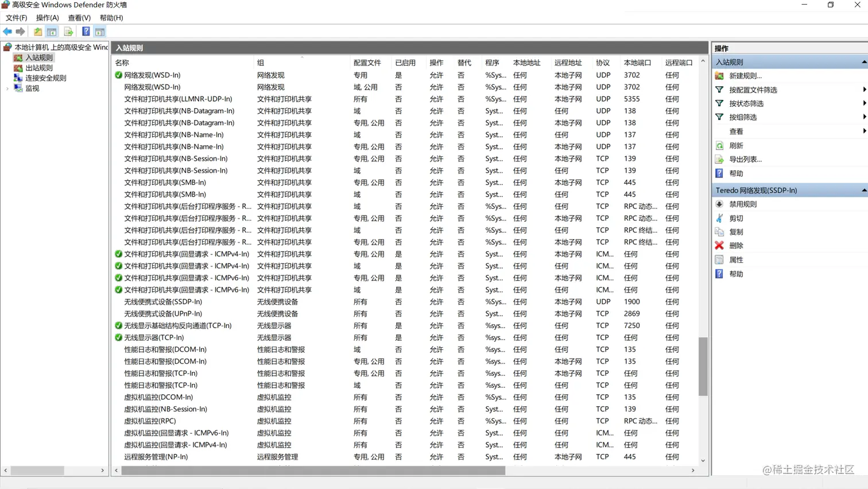
Task: Select the 远程服务管理(NP-In) rule row
Action: click(405, 457)
